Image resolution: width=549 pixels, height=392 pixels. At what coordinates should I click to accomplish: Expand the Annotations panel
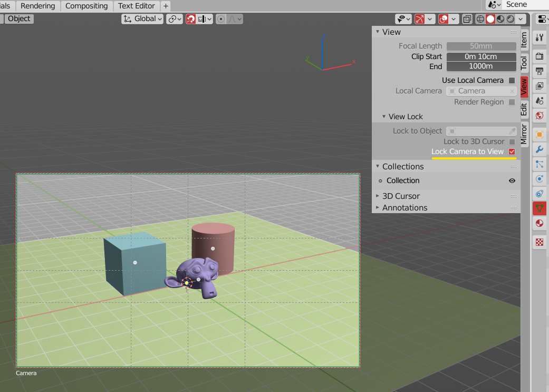378,207
